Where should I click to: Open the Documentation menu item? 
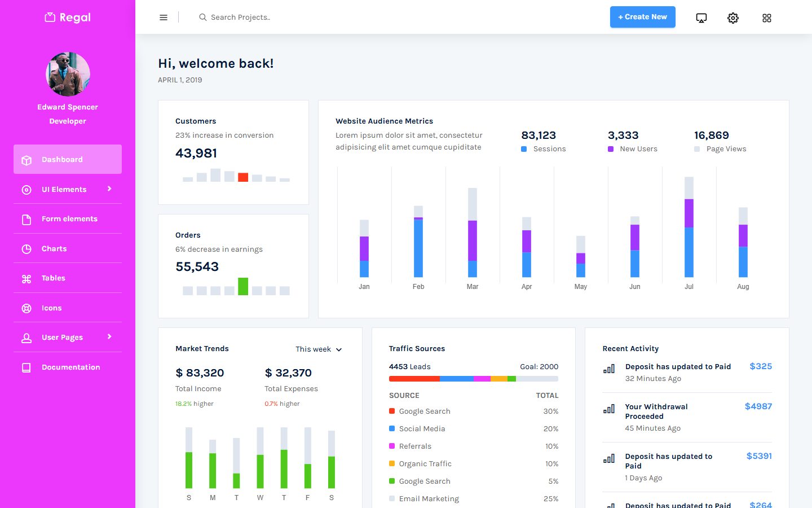tap(68, 367)
